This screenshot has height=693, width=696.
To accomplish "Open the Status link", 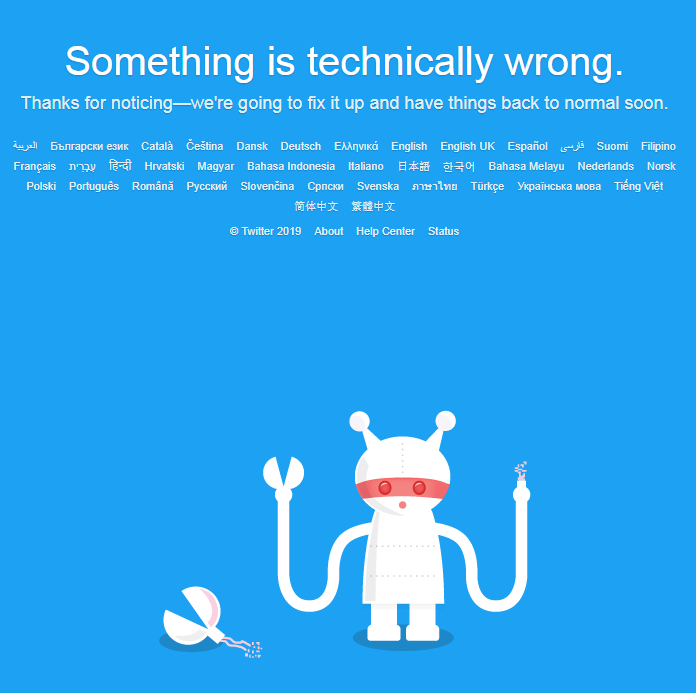I will [x=443, y=231].
